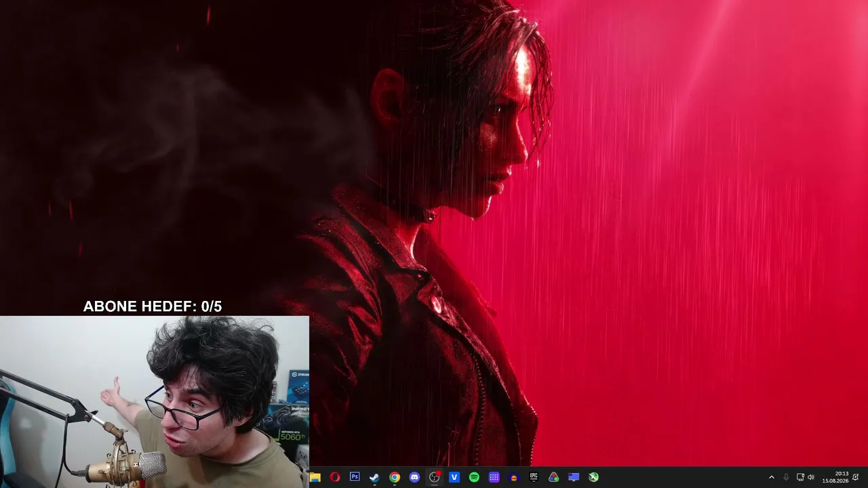The height and width of the screenshot is (488, 868).
Task: Click the webcam overlay feed
Action: (x=155, y=402)
